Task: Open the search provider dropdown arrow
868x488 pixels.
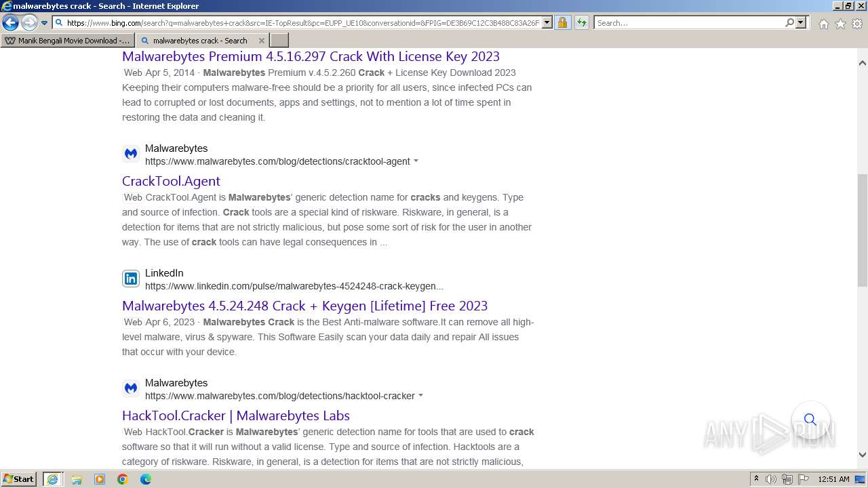Action: (801, 22)
